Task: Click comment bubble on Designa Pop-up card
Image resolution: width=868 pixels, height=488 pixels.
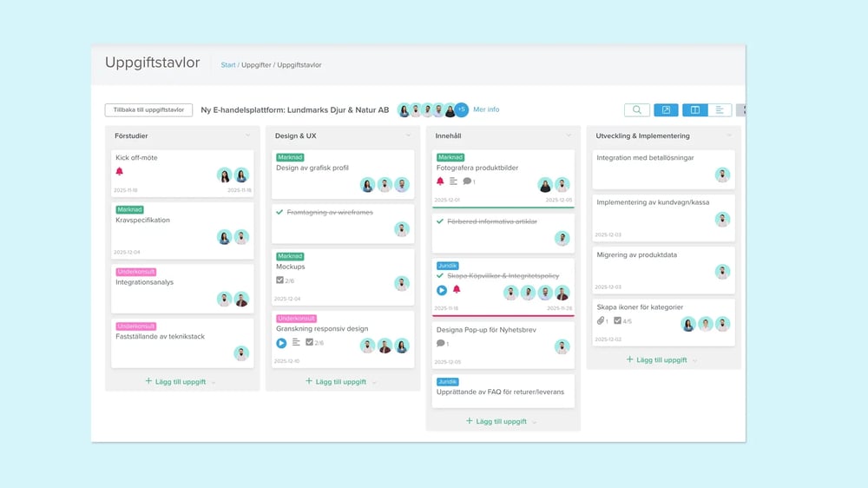Action: [441, 344]
